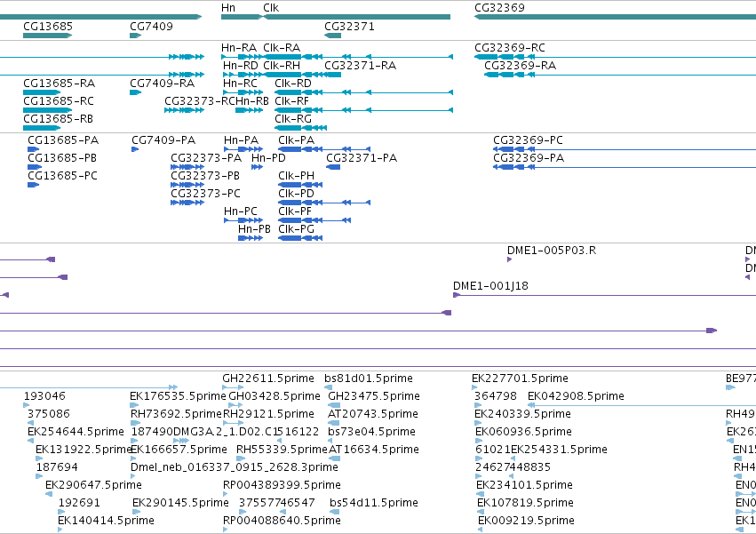The width and height of the screenshot is (756, 534).
Task: Click transcript Clk-RF
Action: click(x=291, y=101)
